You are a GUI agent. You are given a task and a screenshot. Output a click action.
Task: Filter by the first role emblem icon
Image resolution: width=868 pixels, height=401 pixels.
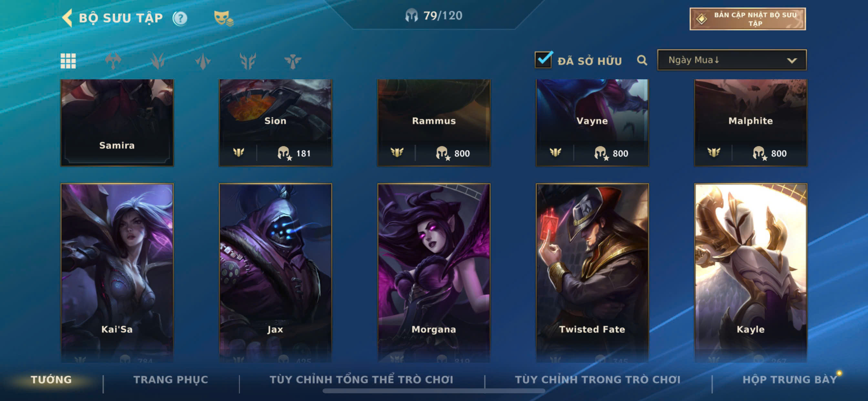(113, 61)
